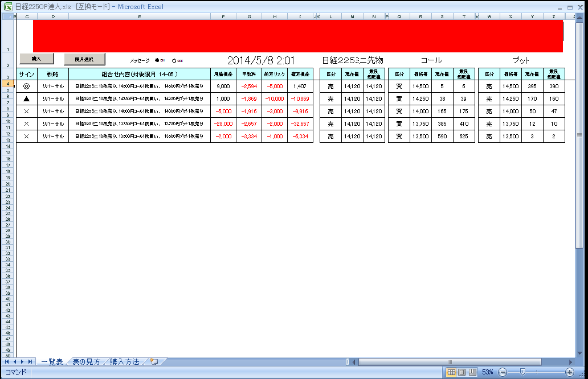The height and width of the screenshot is (379, 588).
Task: Go to next sheet navigation arrow
Action: point(22,362)
